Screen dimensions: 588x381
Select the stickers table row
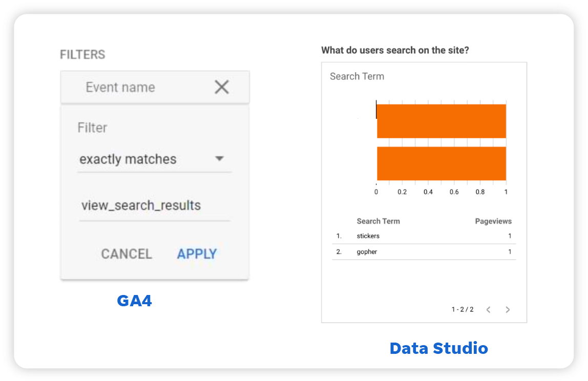(369, 236)
